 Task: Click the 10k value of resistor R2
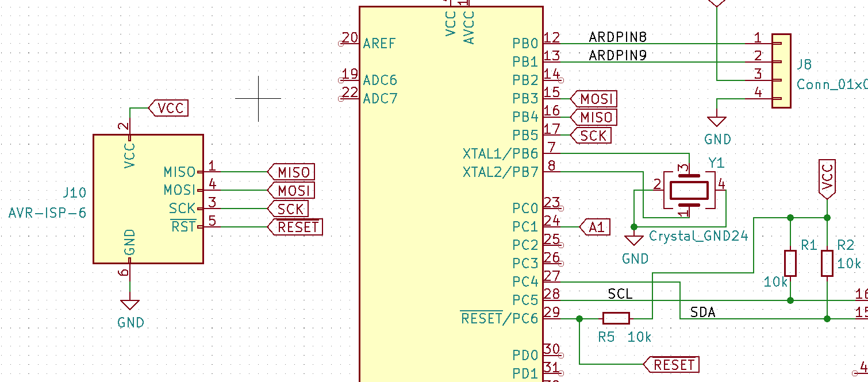point(850,264)
